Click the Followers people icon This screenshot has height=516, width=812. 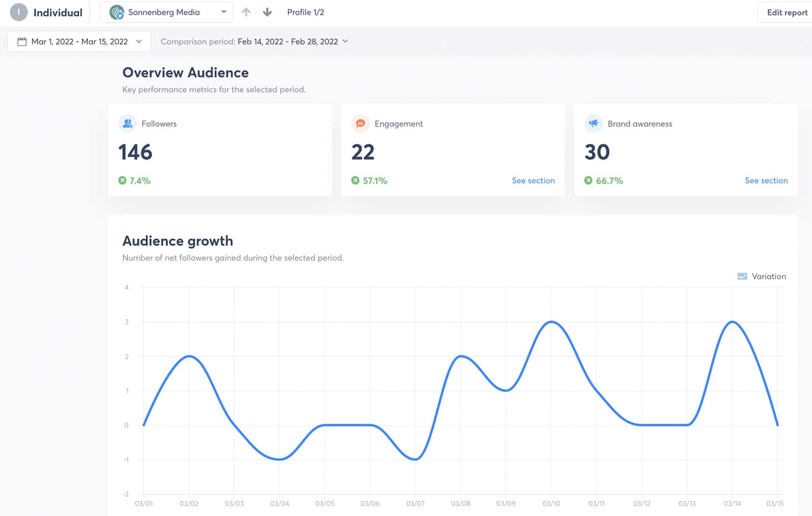(x=127, y=123)
